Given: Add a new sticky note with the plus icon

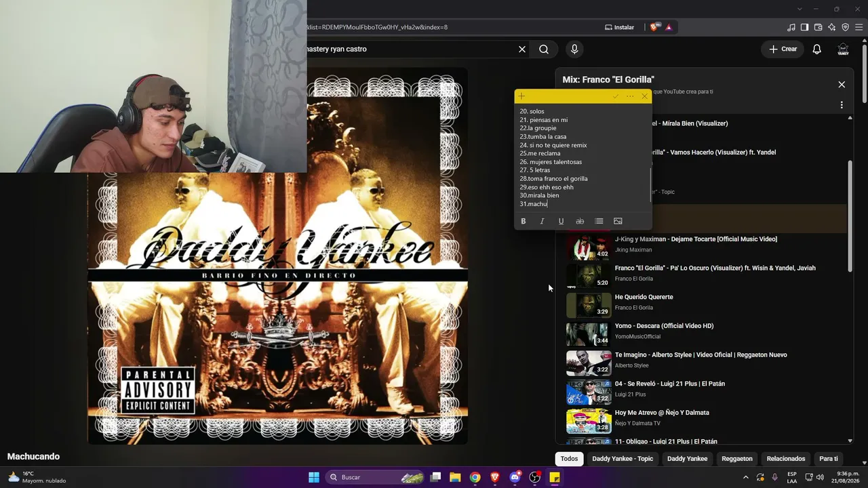Looking at the screenshot, I should click(x=521, y=96).
